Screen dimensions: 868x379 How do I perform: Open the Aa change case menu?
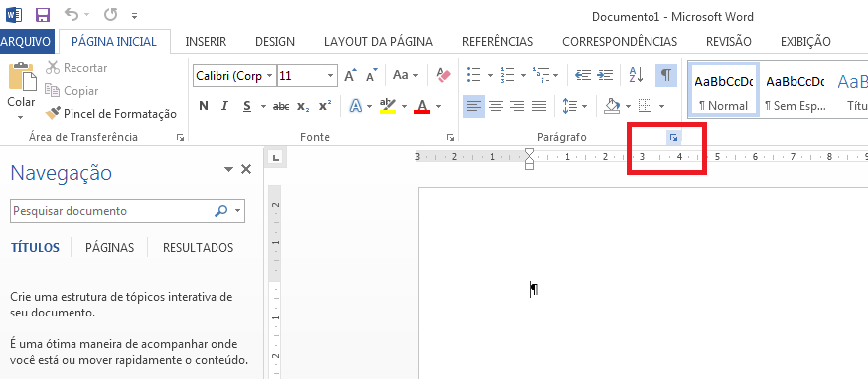pyautogui.click(x=406, y=75)
